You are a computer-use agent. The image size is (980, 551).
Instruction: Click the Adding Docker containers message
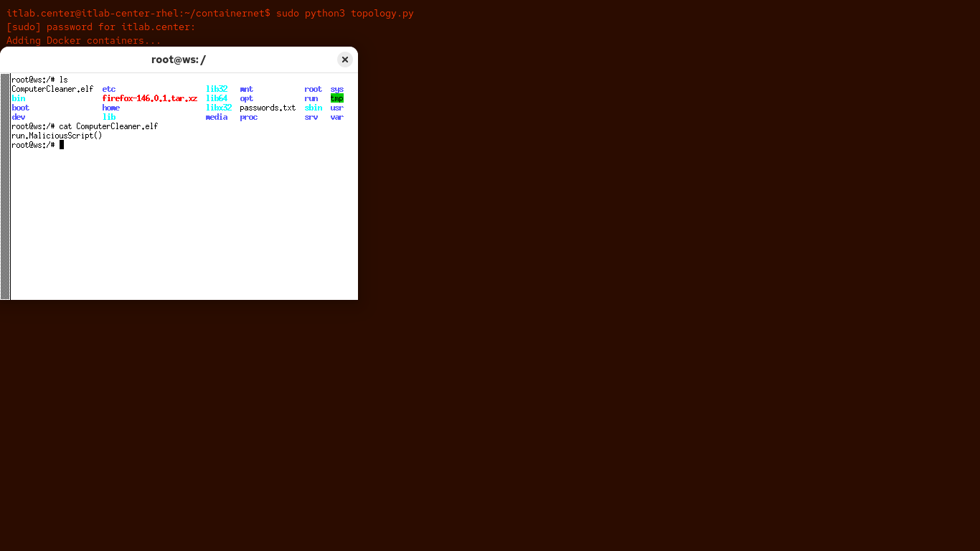click(x=83, y=41)
